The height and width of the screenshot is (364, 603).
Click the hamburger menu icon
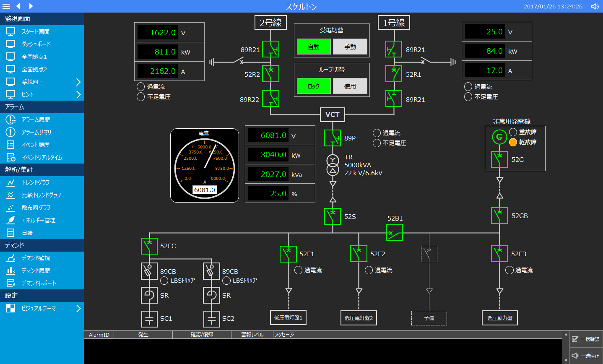6,6
